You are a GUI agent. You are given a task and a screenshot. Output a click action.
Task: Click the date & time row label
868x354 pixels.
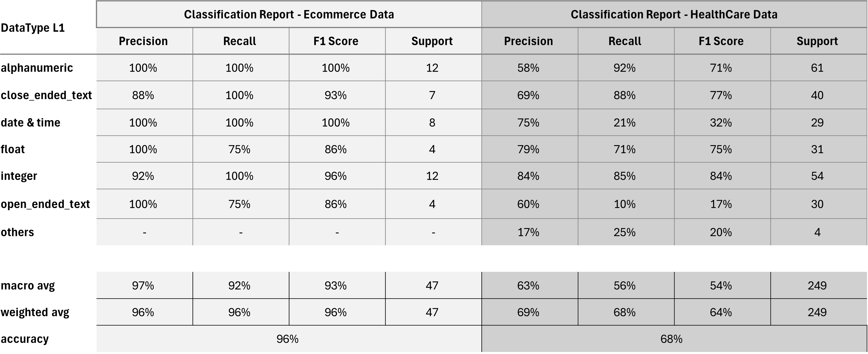(30, 123)
